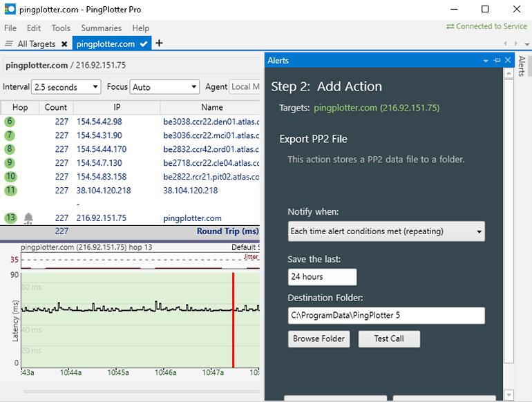This screenshot has height=402, width=532.
Task: Pin the Alerts panel
Action: pyautogui.click(x=497, y=61)
